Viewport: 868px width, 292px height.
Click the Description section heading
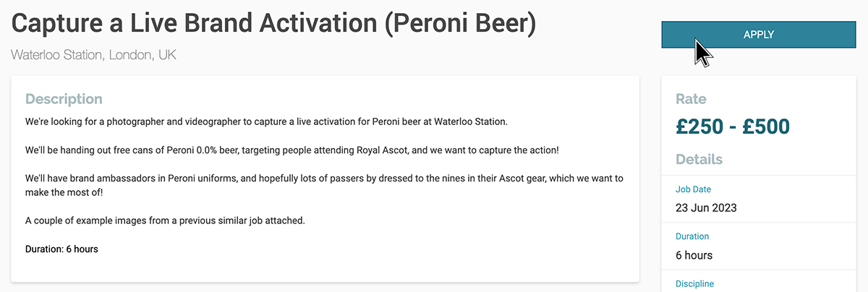(64, 99)
